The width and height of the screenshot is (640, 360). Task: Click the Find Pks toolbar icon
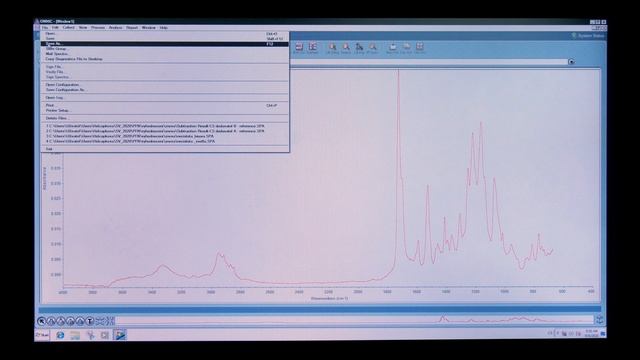click(x=373, y=48)
